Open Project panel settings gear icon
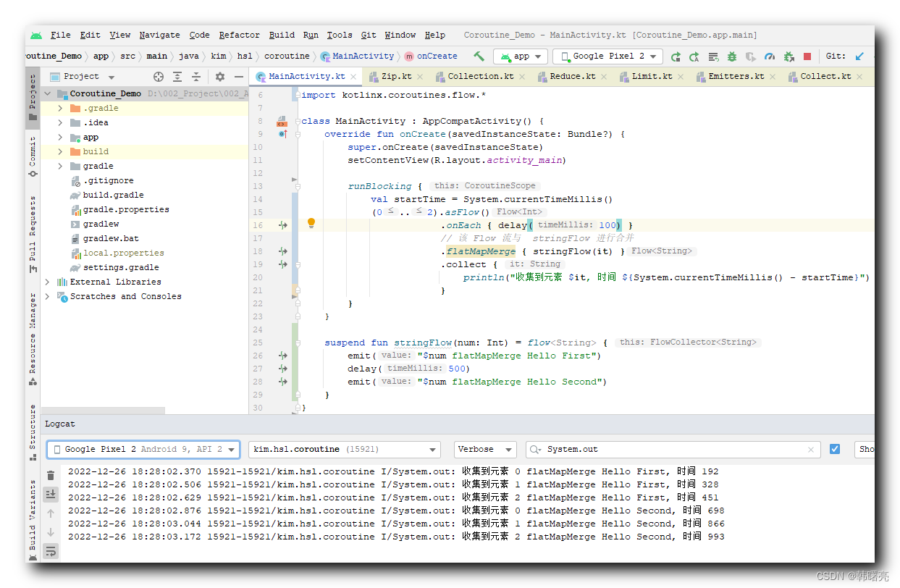This screenshot has width=900, height=588. coord(219,76)
